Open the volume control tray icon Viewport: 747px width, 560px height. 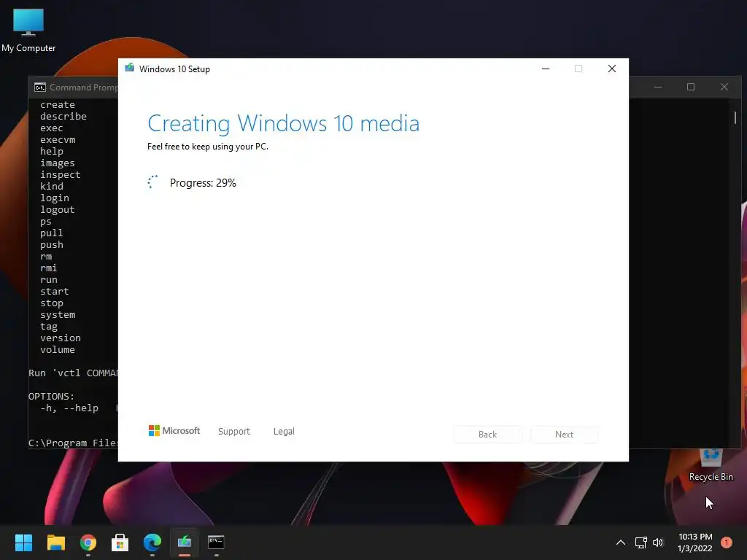click(x=658, y=542)
